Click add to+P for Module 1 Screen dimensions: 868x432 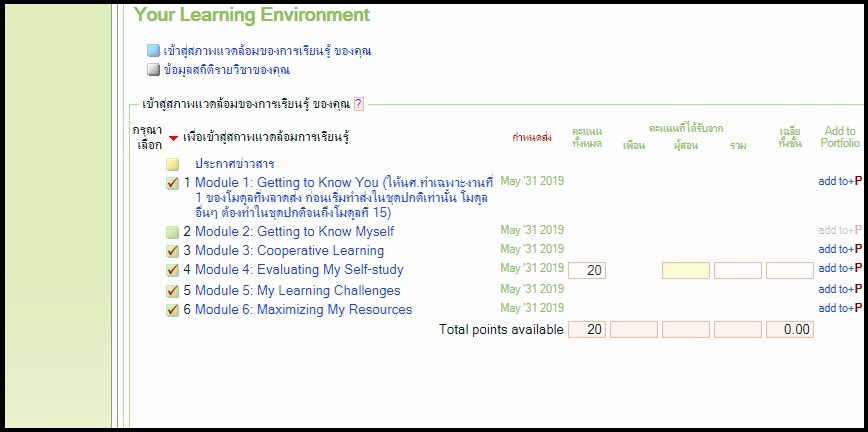839,182
